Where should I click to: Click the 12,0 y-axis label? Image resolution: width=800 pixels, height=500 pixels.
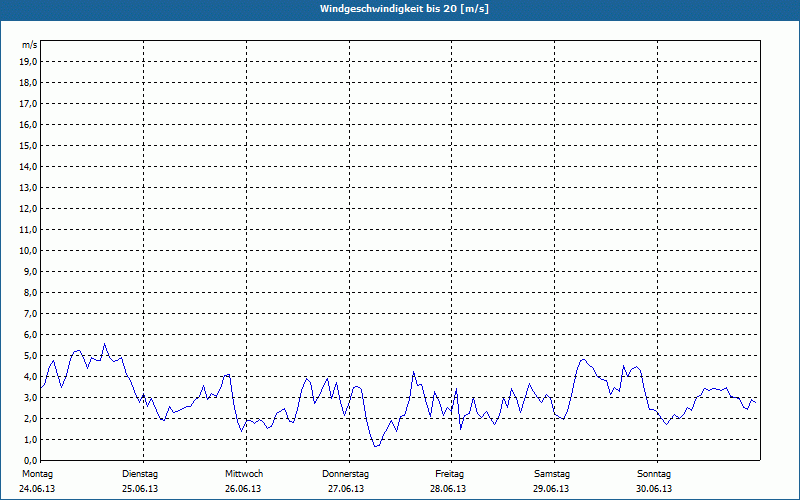pyautogui.click(x=28, y=209)
